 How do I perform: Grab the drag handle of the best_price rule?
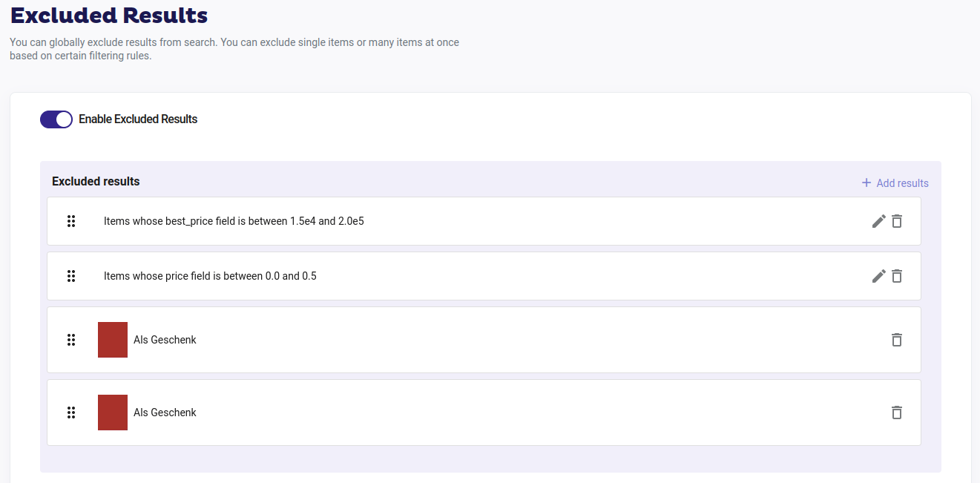click(71, 221)
